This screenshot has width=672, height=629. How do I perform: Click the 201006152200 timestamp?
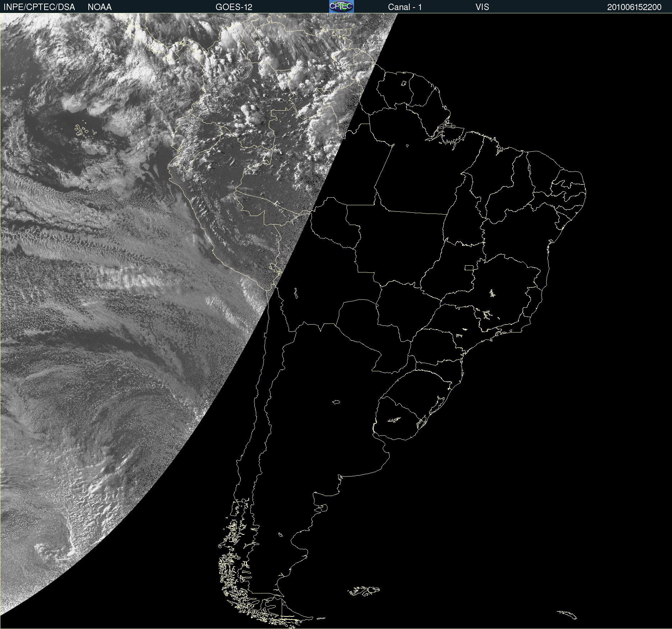pos(634,7)
